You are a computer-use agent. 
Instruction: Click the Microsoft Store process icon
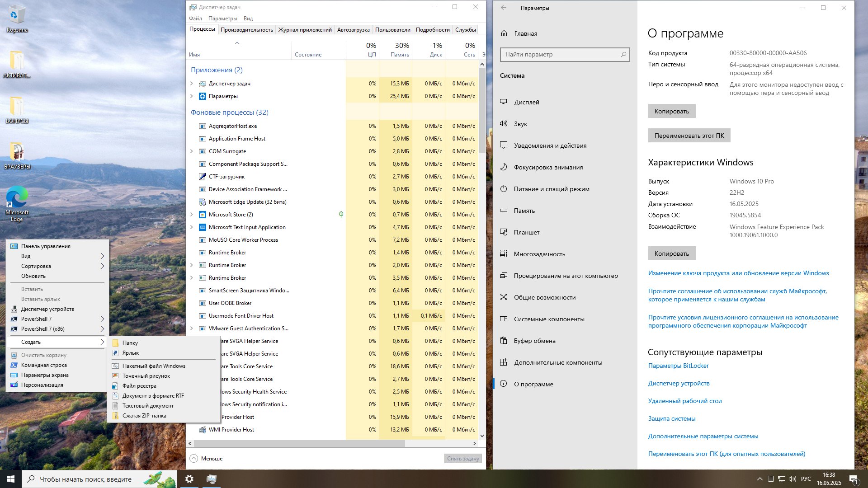pos(203,215)
